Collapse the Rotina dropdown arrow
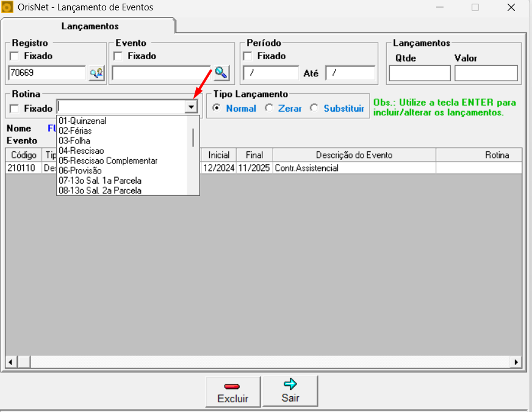 tap(192, 107)
